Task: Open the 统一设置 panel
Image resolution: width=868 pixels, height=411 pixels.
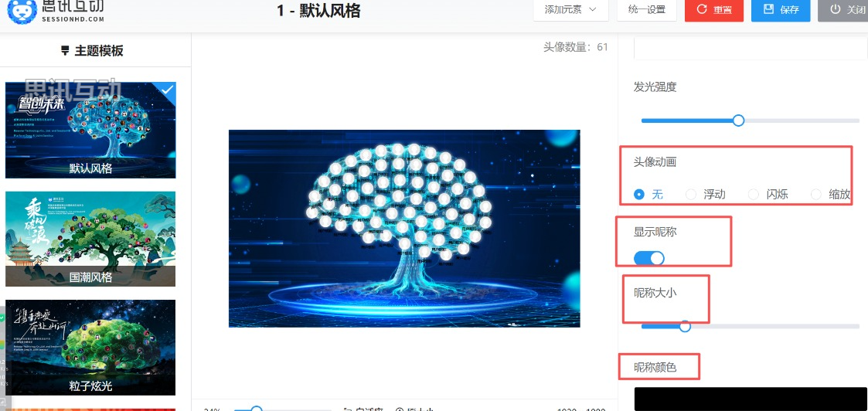Action: click(647, 10)
